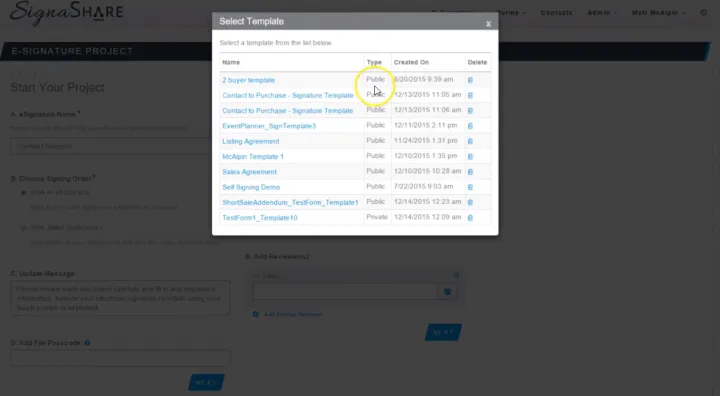Delete the 2 buyer template
This screenshot has height=396, width=720.
coord(470,80)
